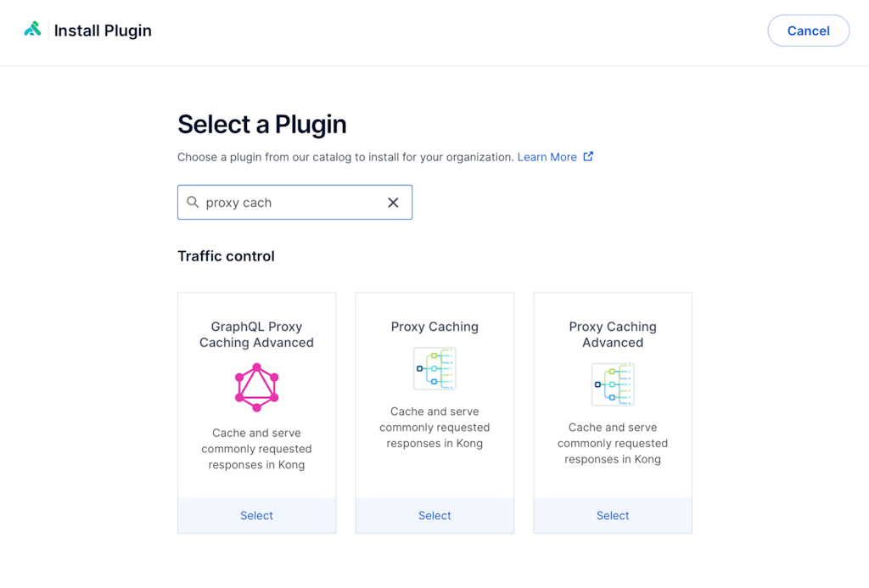Click the Proxy Caching plugin diagram icon

click(x=434, y=369)
